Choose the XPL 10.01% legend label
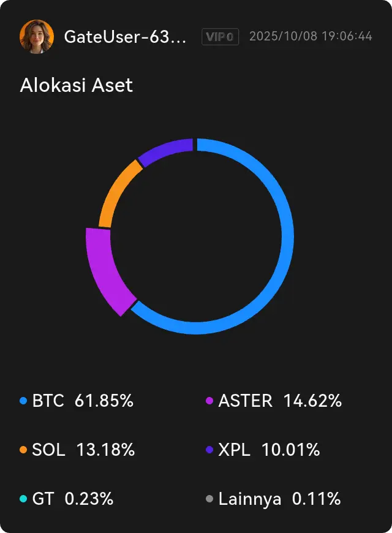 tap(269, 450)
